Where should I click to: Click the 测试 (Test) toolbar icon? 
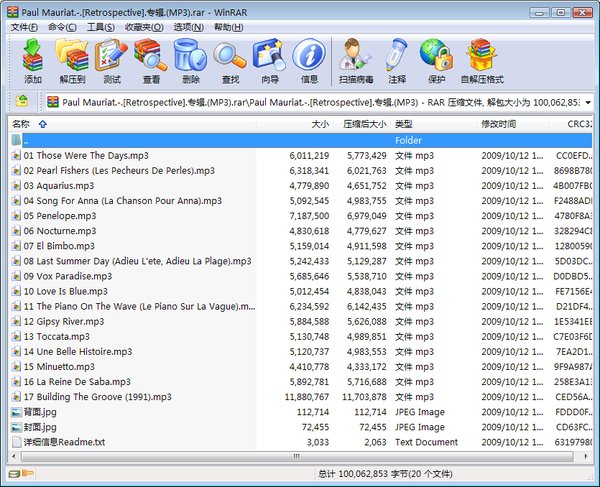(x=112, y=55)
